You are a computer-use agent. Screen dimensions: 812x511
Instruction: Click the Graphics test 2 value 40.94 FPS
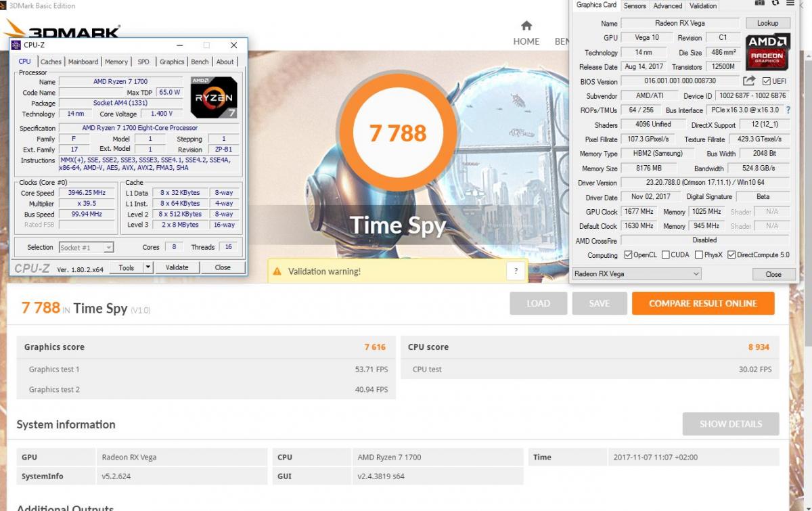point(371,389)
